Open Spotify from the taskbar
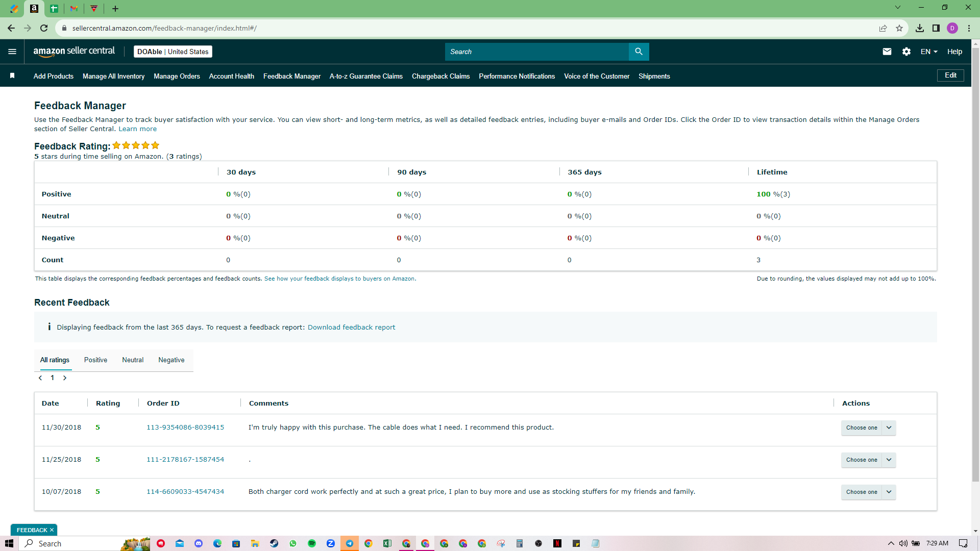 point(312,543)
